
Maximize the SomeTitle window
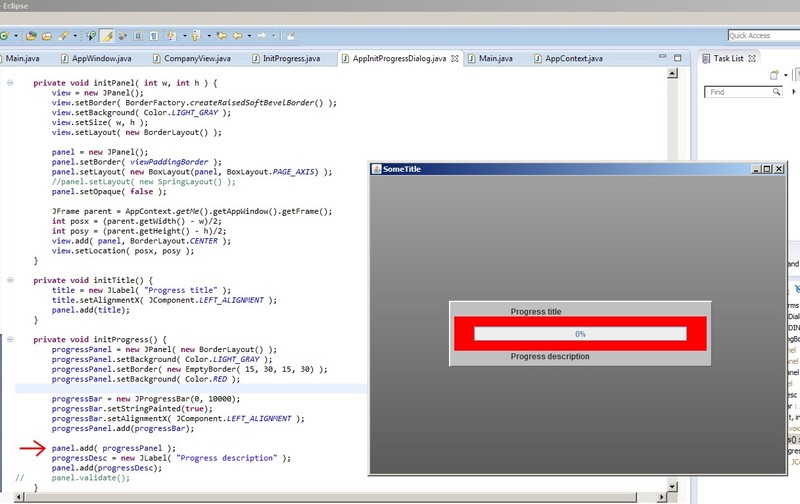coord(767,169)
